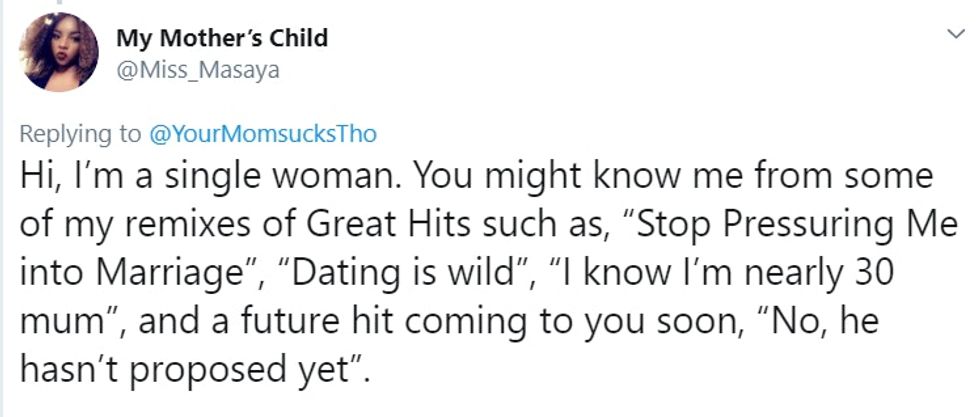Screen dimensions: 980x417
Task: Open the tweet options chevron menu
Action: [x=953, y=35]
